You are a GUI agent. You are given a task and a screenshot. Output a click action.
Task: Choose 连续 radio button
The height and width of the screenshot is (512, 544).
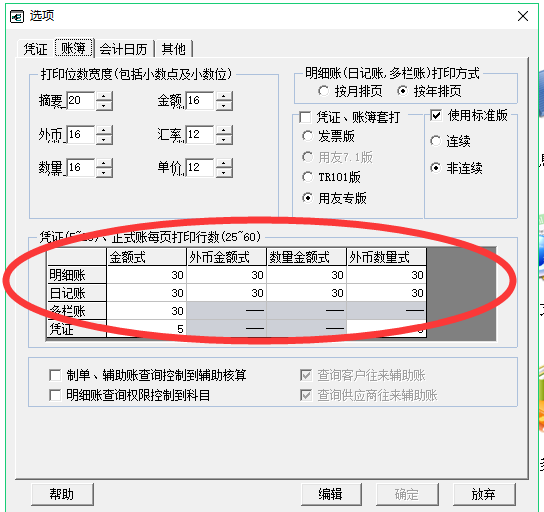436,141
